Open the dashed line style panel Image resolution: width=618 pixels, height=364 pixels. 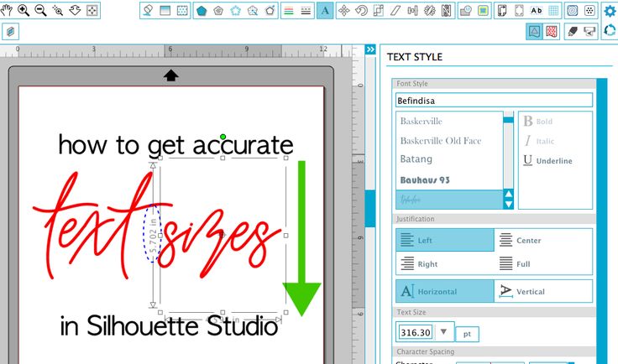click(306, 11)
